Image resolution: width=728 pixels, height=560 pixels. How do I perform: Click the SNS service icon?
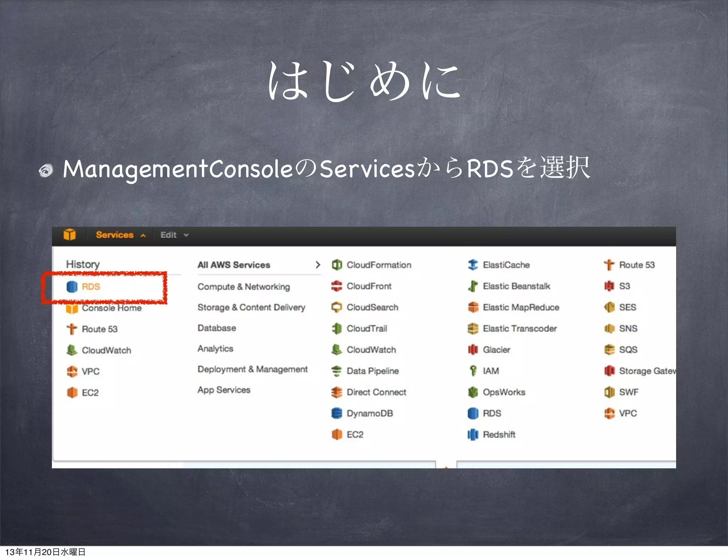pos(609,329)
